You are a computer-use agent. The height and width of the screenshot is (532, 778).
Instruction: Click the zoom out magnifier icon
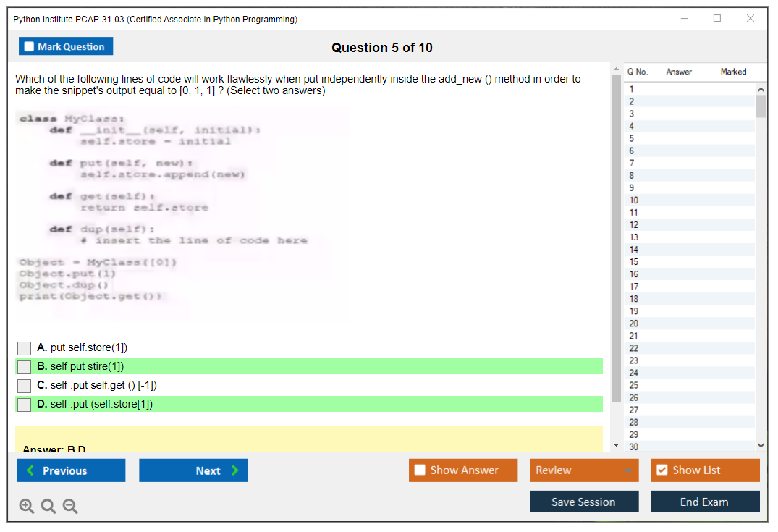click(x=70, y=507)
